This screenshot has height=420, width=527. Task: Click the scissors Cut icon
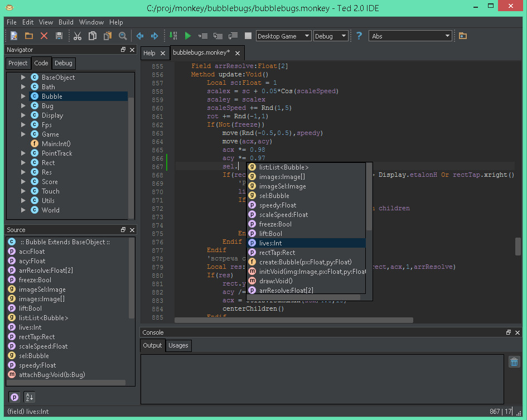tap(78, 36)
